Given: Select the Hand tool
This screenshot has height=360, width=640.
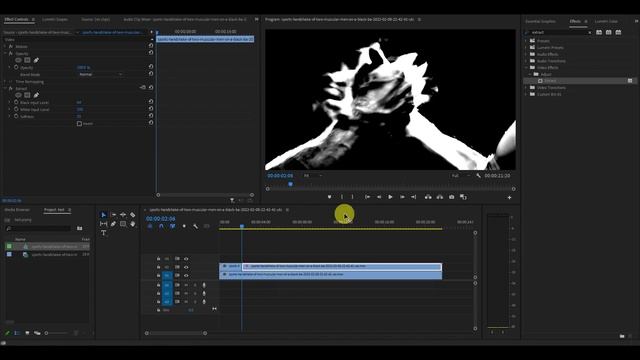Looking at the screenshot, I should 133,224.
